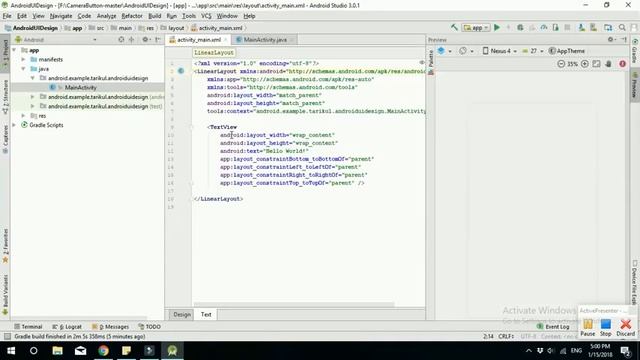The height and width of the screenshot is (360, 640).
Task: Expand Gradle Scripts node
Action: pos(14,125)
